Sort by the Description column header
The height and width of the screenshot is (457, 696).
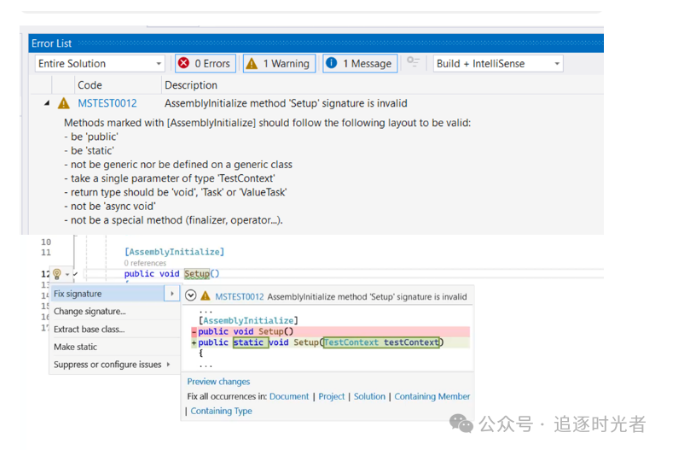[x=191, y=85]
